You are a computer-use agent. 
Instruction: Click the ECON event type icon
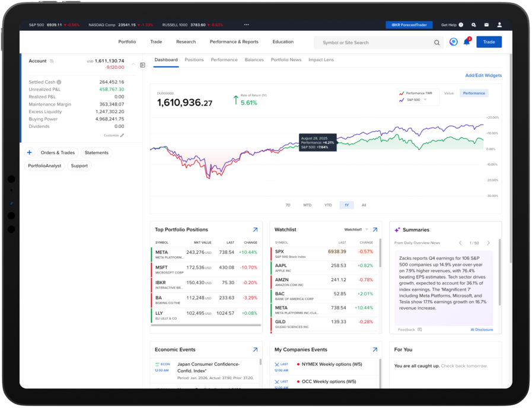157,364
